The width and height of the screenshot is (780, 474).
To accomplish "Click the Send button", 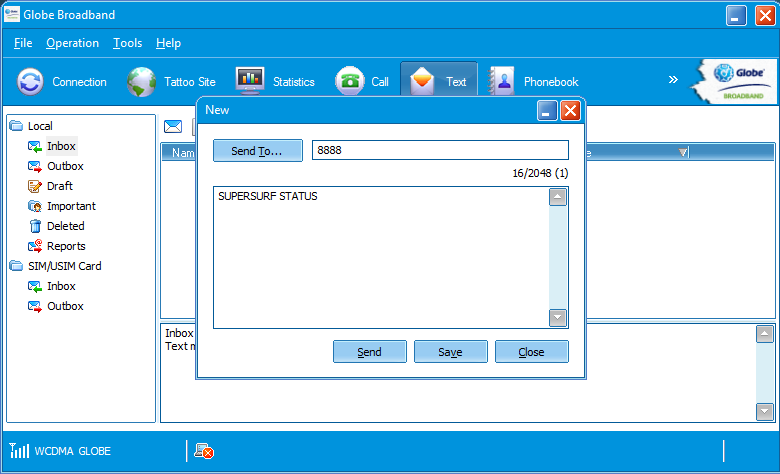I will coord(369,352).
